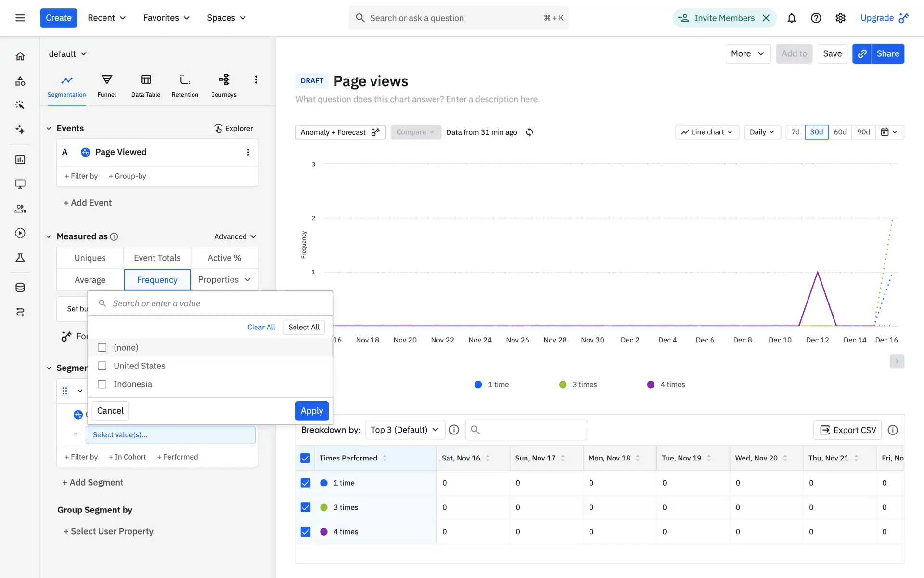Open the Home icon in left sidebar
The height and width of the screenshot is (578, 924).
coord(20,56)
